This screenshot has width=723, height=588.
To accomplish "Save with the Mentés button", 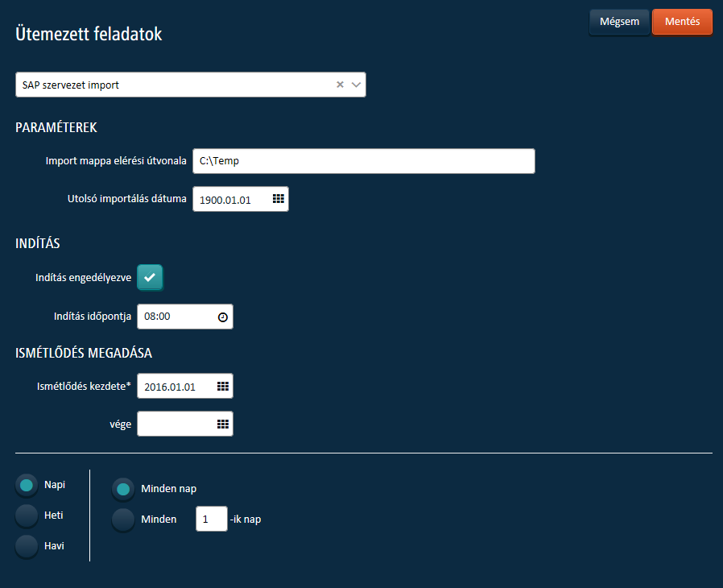I will [x=683, y=22].
